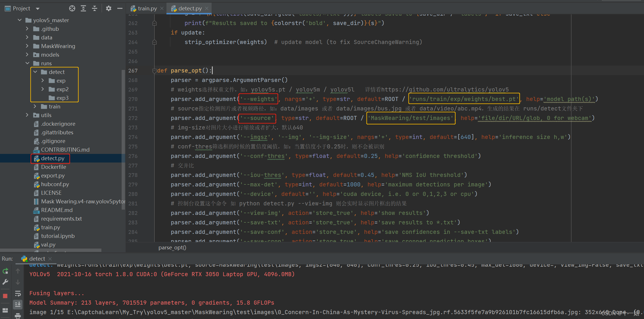644x319 pixels.
Task: Click the Project panel title label
Action: [x=21, y=9]
